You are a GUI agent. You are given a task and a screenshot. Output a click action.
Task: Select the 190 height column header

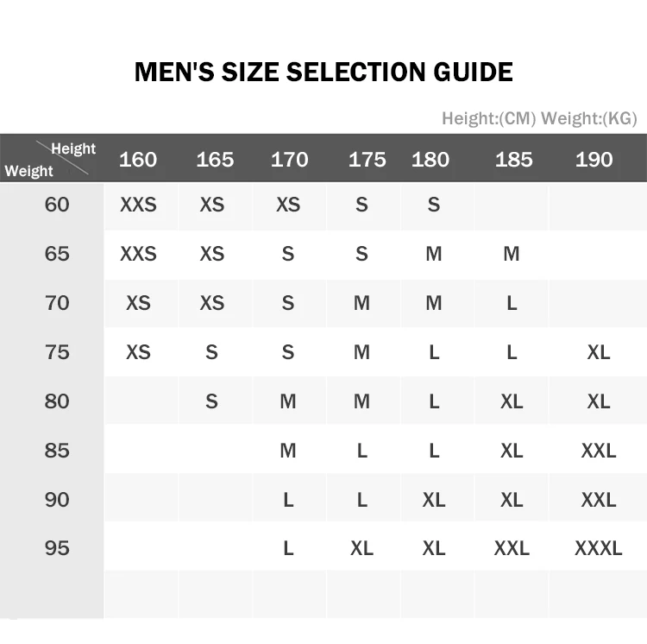tap(594, 160)
